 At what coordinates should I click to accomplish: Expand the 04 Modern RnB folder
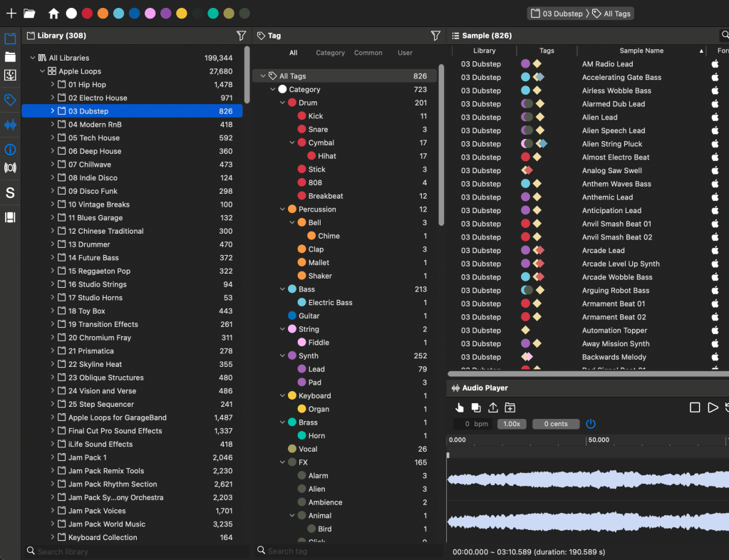tap(53, 125)
